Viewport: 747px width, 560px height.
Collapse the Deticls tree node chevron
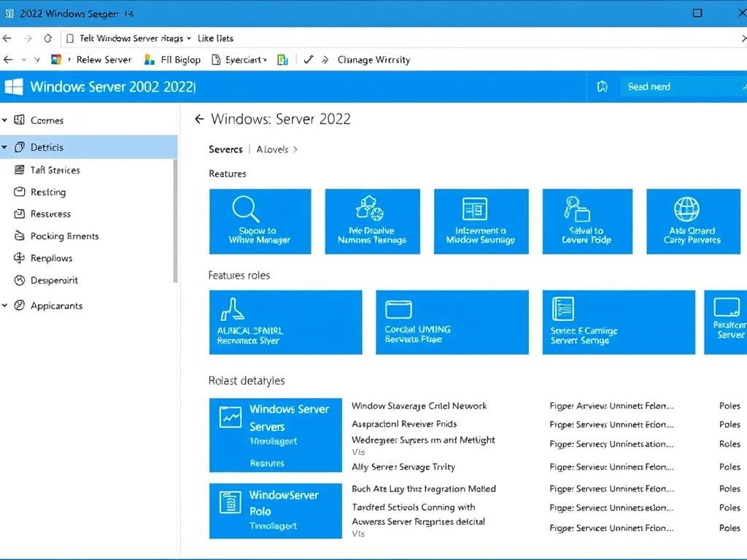(x=4, y=147)
